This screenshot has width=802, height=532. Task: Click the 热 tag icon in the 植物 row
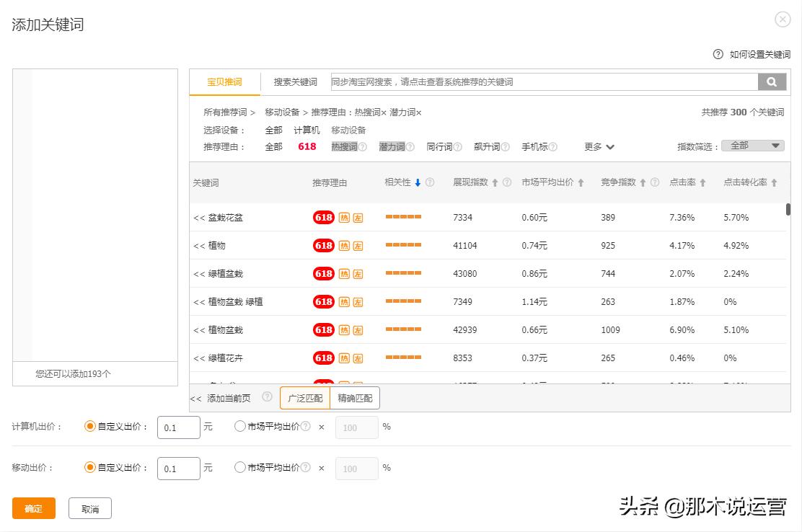pos(344,246)
